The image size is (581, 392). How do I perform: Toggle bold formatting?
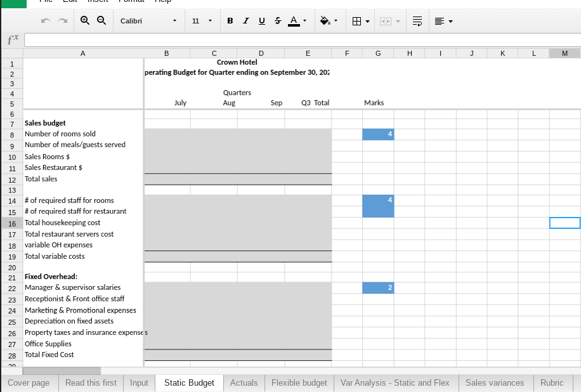coord(230,20)
